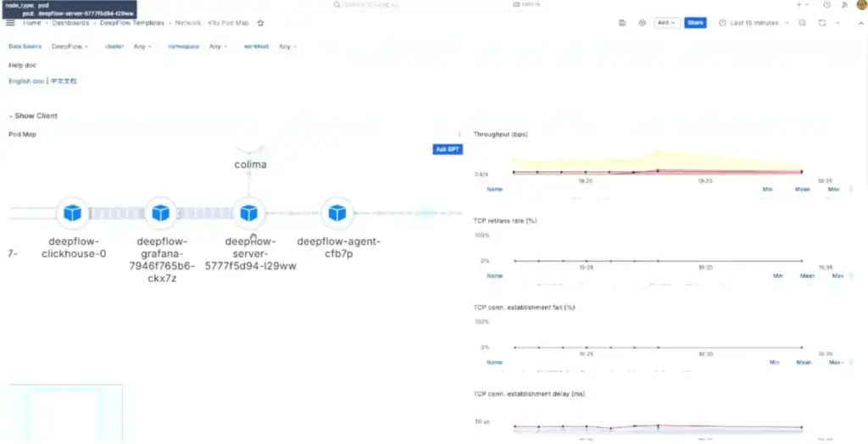Open dashboard settings gear icon
Screen dimensions: 868x444
[642, 23]
